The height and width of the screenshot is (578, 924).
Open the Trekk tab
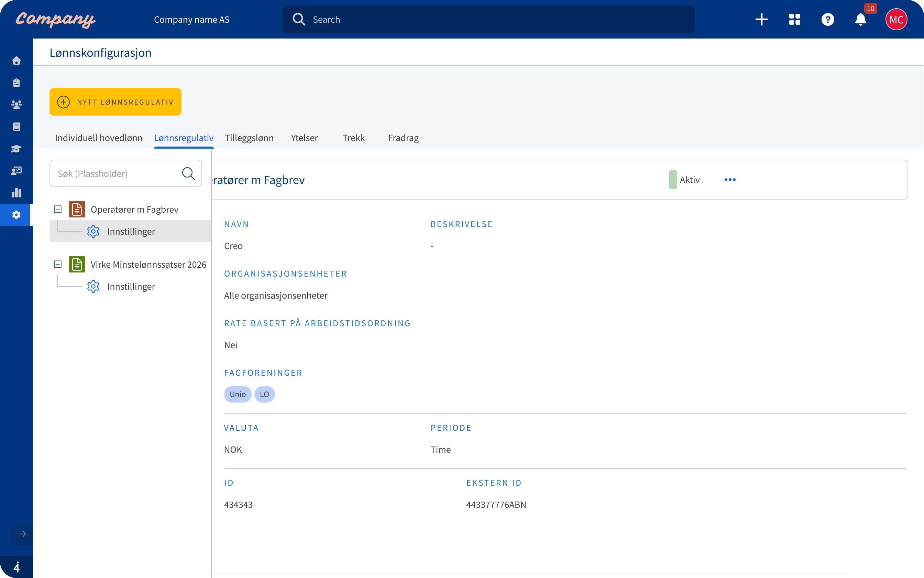click(x=354, y=138)
